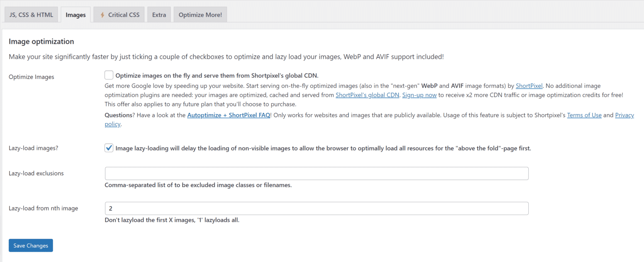Click the 'Image lazy-loading will delay' label text
Viewport: 644px width, 262px height.
point(323,148)
